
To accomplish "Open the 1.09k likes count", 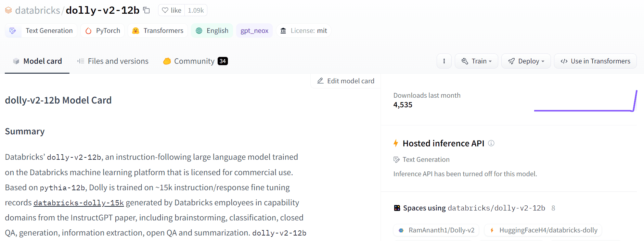I will (196, 10).
